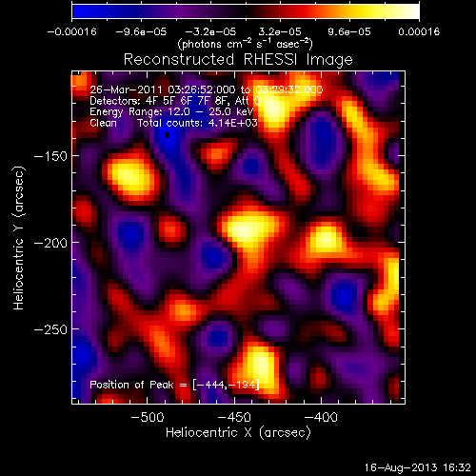Click the 16-Aug-2013 timestamp
Viewport: 476px width, 476px height.
click(x=418, y=467)
